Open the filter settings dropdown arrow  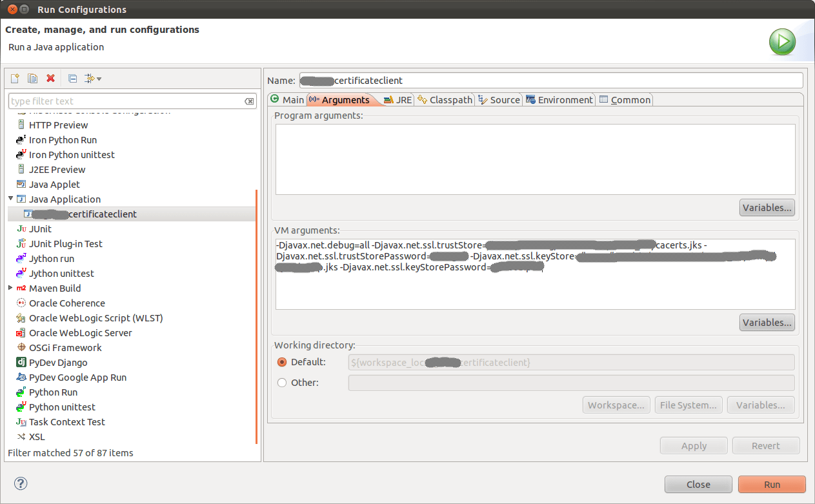[x=99, y=78]
